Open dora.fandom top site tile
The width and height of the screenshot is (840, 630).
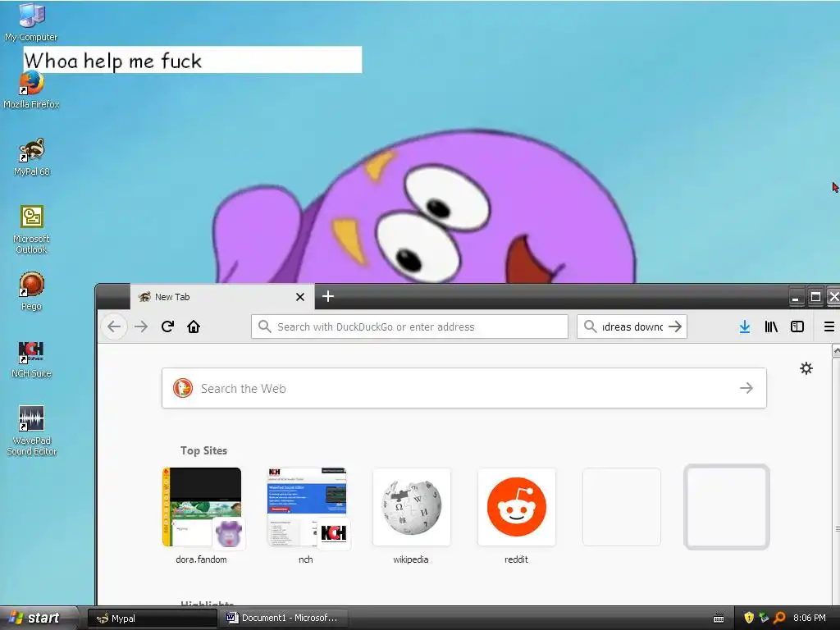click(x=202, y=507)
